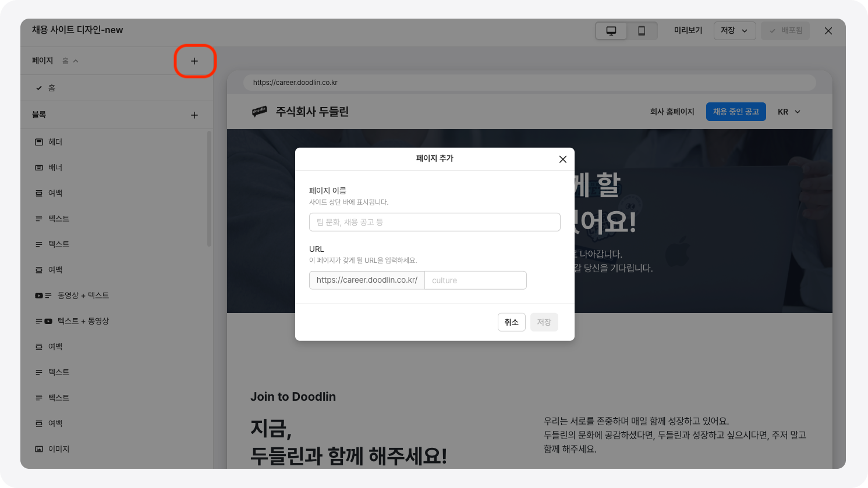Click the 페이지 이름 input field
Screen dimensions: 868x488
[434, 222]
